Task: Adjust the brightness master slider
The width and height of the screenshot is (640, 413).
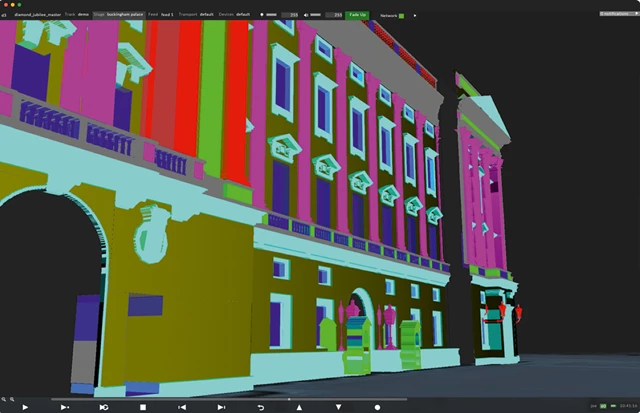Action: (271, 15)
